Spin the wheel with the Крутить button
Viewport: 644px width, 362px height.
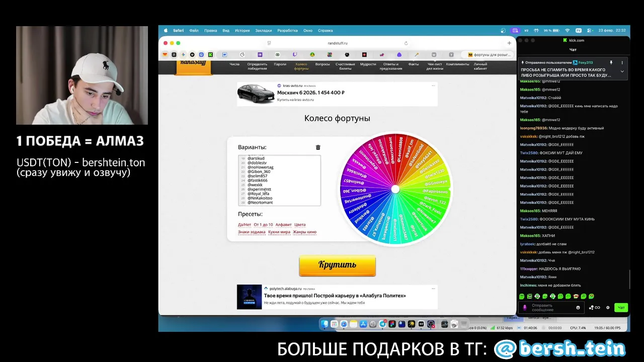tap(337, 265)
